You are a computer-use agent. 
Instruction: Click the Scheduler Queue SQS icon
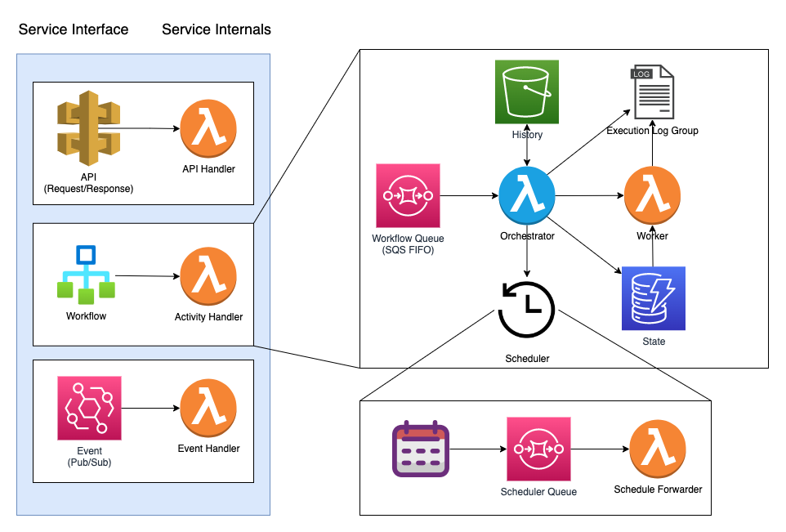(x=538, y=449)
